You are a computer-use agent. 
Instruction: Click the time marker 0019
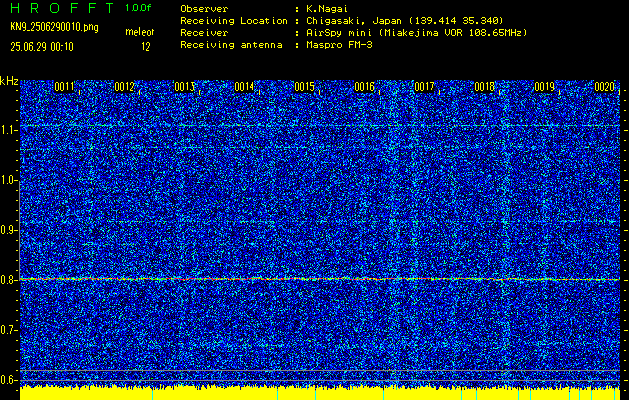(x=544, y=87)
